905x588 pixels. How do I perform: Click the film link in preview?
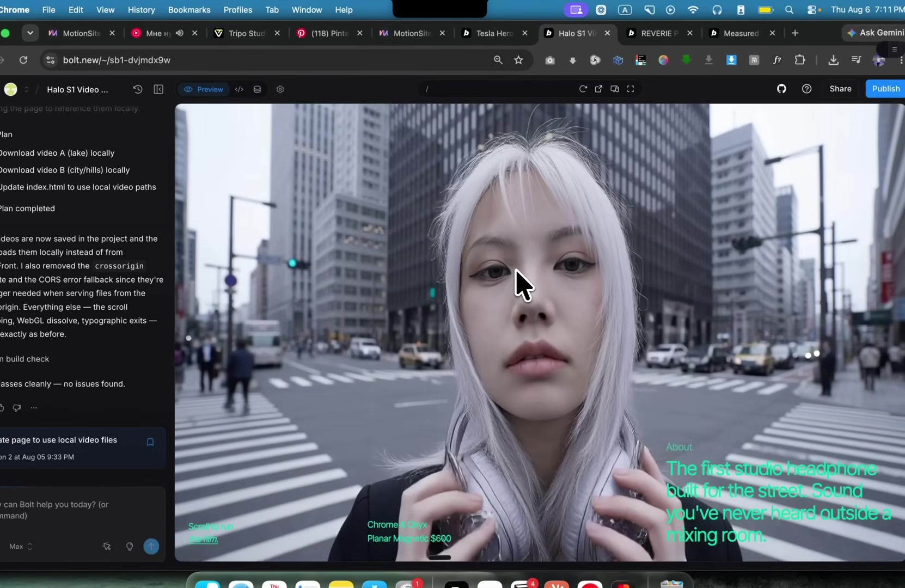point(204,539)
